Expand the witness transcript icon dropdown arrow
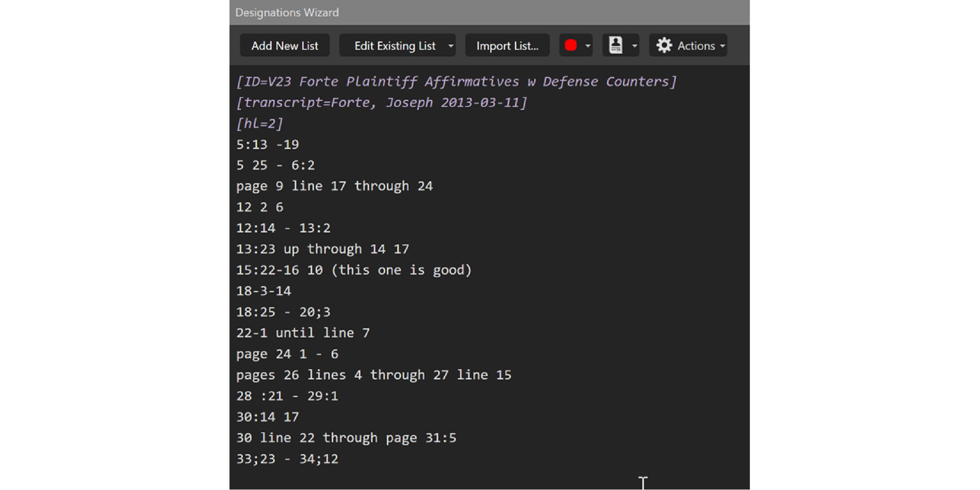980x490 pixels. click(634, 46)
